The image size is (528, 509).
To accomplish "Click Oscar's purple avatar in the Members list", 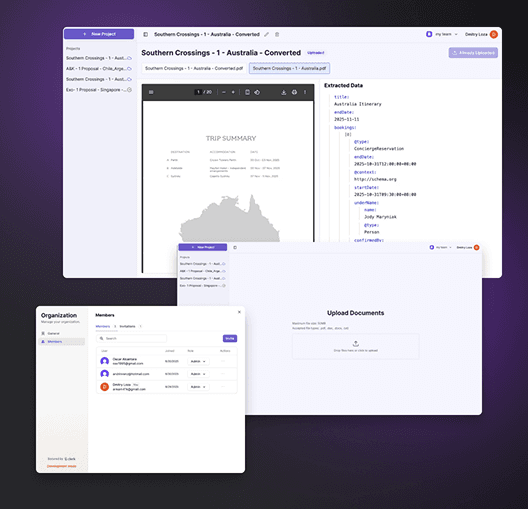I will tap(104, 361).
